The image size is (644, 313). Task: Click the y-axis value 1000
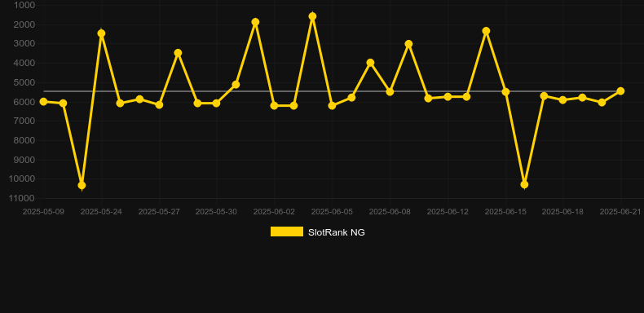[x=24, y=5]
